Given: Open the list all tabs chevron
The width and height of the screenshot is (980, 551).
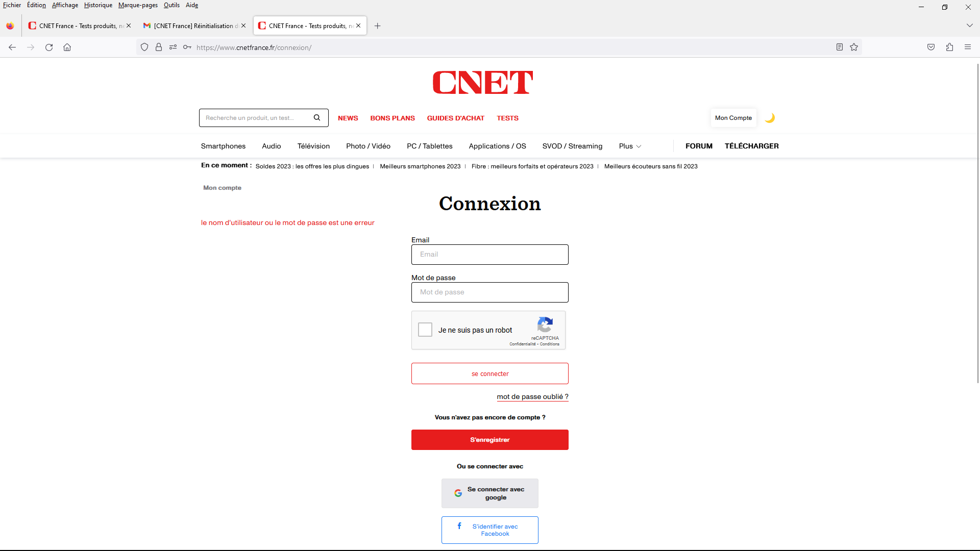Looking at the screenshot, I should click(969, 26).
